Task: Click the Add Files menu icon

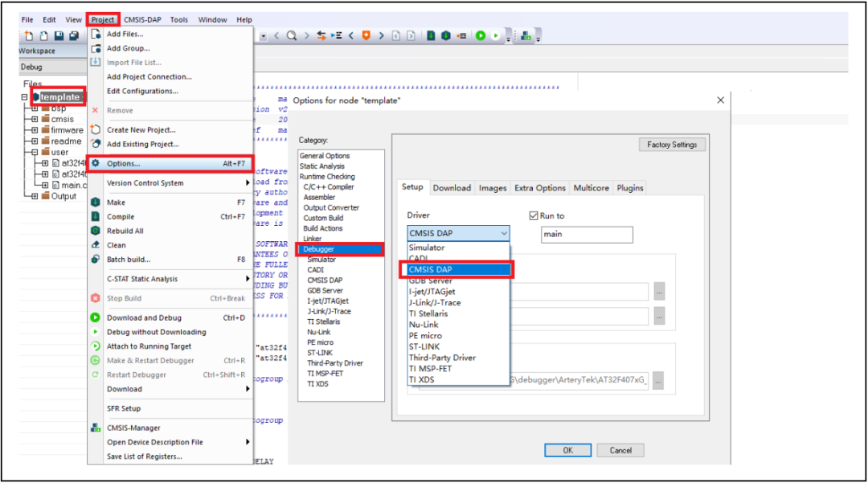Action: coord(95,34)
